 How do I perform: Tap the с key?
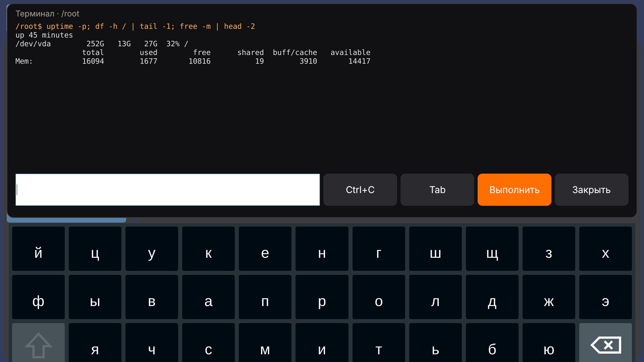point(208,343)
